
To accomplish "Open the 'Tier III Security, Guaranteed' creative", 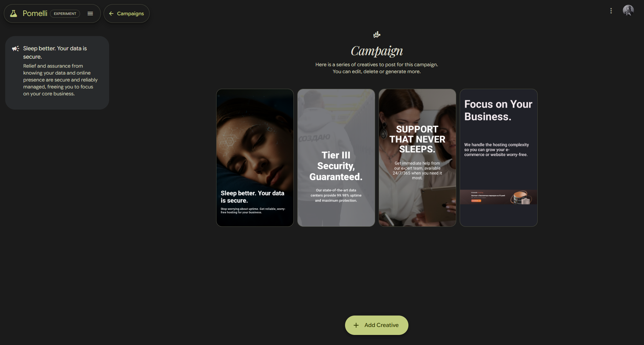I will pyautogui.click(x=336, y=158).
